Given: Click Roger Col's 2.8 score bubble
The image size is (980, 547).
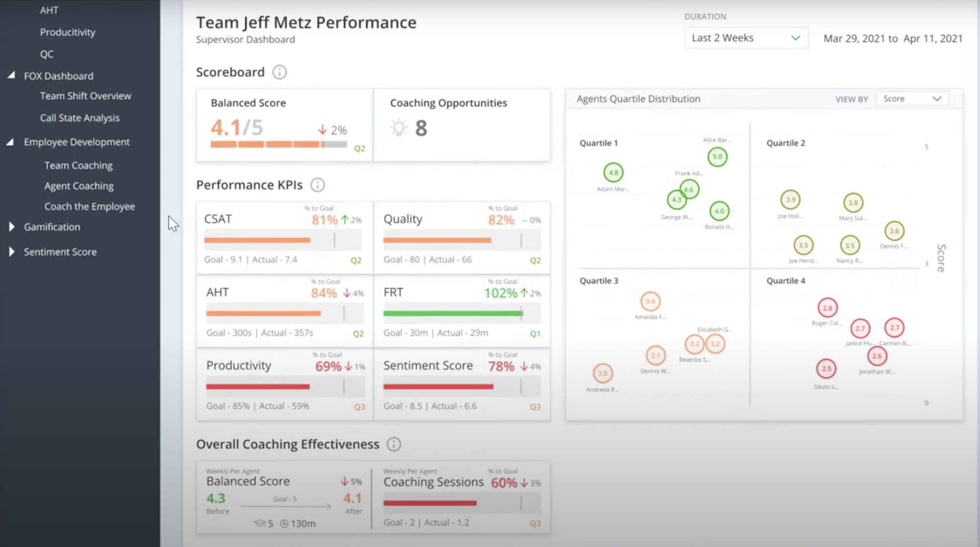Looking at the screenshot, I should point(828,308).
